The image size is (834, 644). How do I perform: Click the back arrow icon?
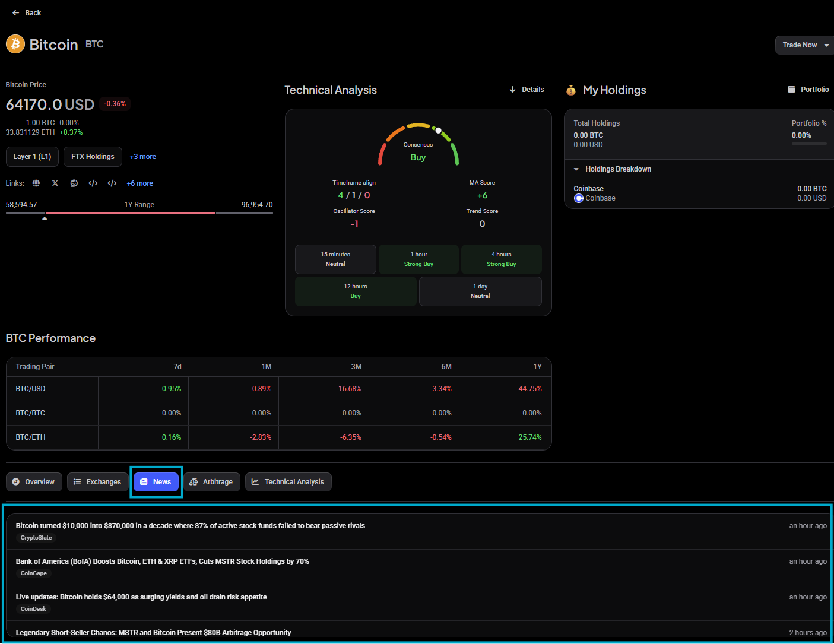(x=16, y=12)
